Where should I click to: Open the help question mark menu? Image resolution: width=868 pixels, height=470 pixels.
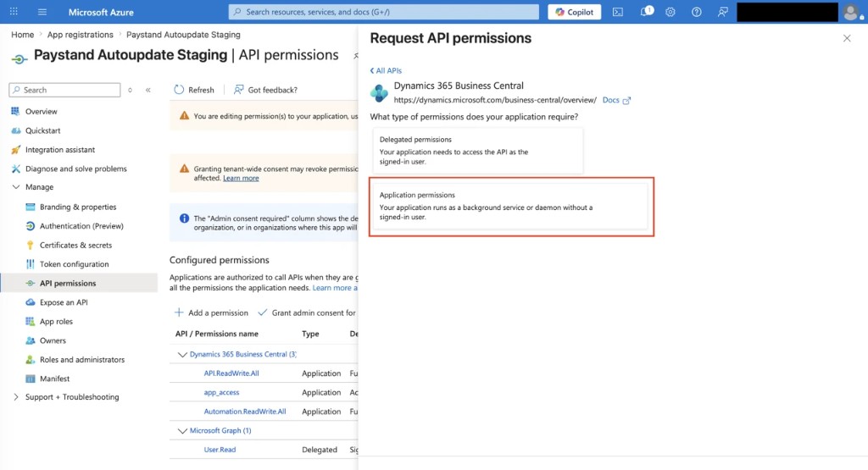point(697,12)
